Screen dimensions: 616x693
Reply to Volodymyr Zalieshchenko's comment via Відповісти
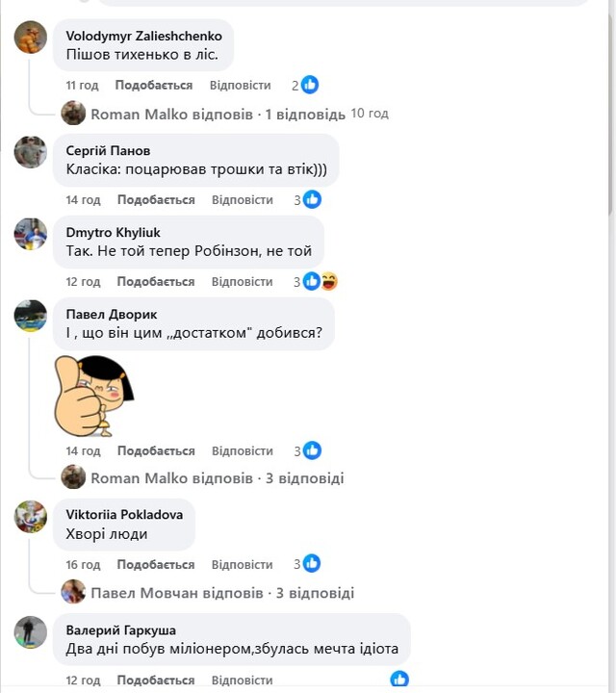241,85
